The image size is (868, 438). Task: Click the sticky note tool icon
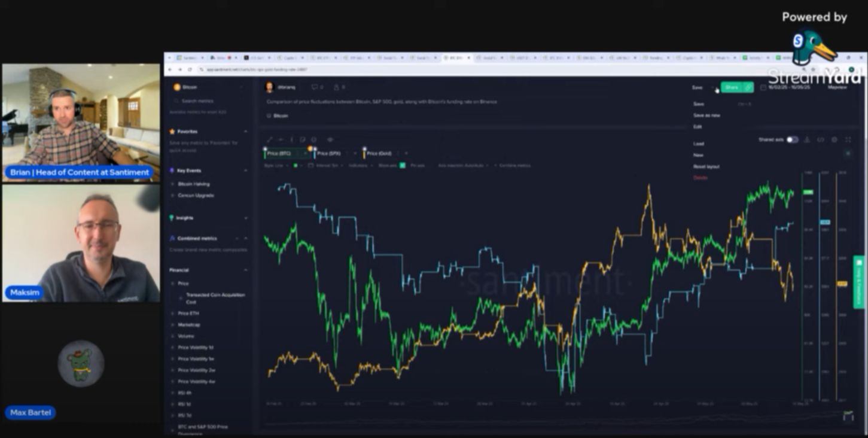coord(303,139)
